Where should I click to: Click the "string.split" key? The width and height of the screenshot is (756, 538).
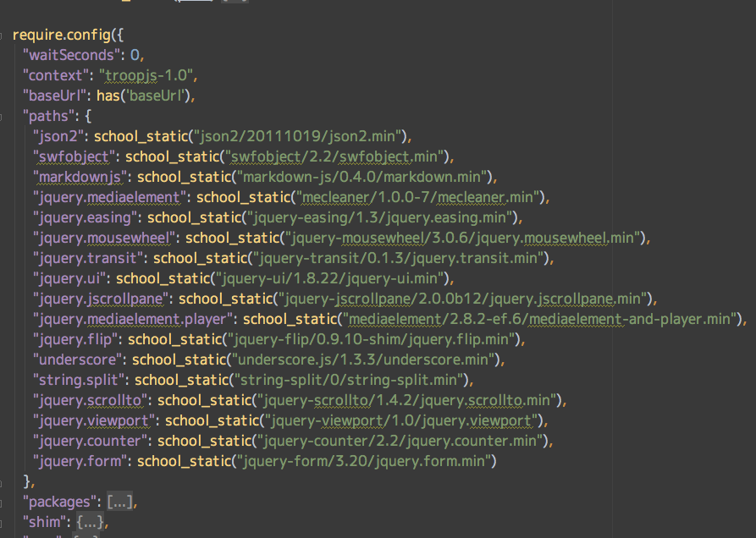(x=79, y=380)
